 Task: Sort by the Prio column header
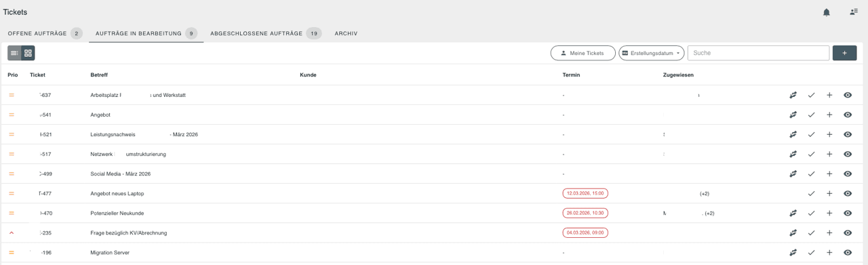pos(13,75)
